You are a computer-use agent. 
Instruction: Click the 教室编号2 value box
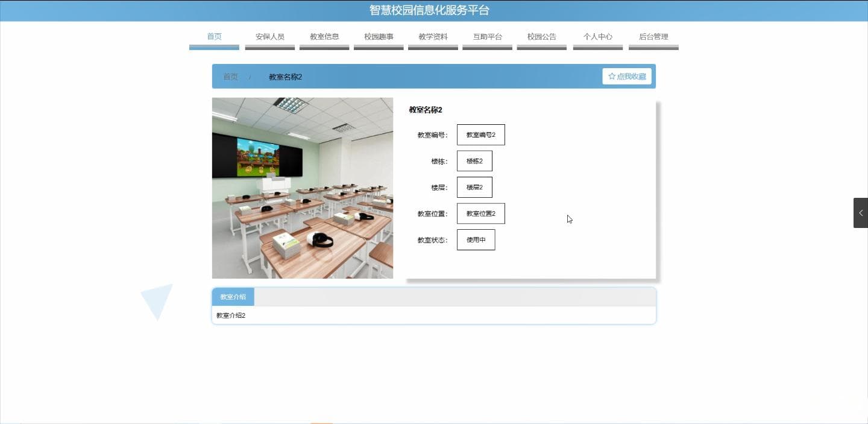480,135
